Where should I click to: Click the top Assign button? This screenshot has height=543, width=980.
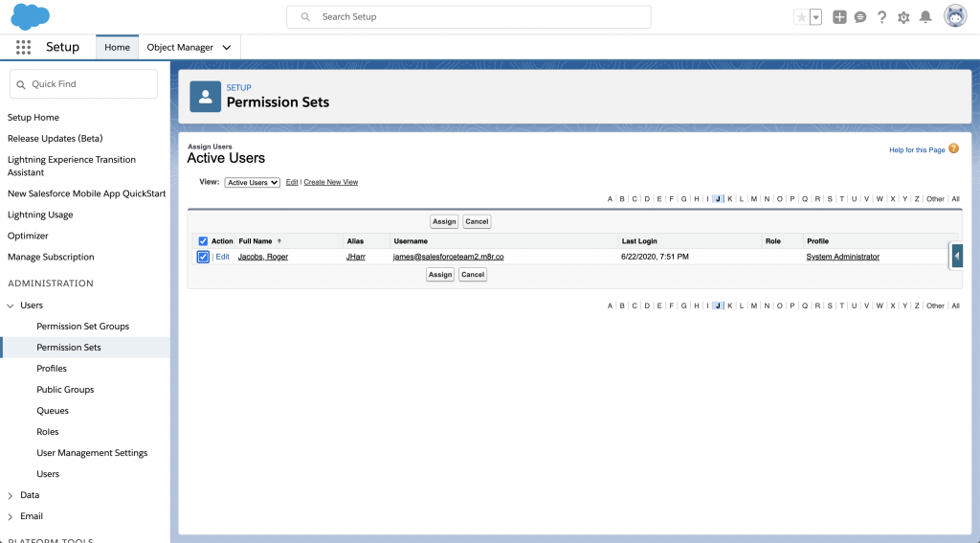click(444, 221)
